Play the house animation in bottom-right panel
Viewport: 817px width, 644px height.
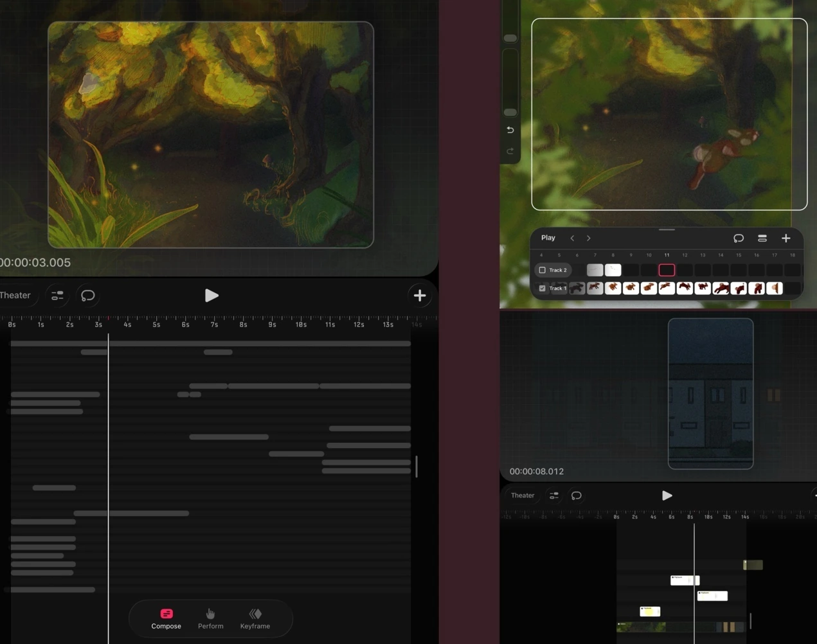(667, 496)
